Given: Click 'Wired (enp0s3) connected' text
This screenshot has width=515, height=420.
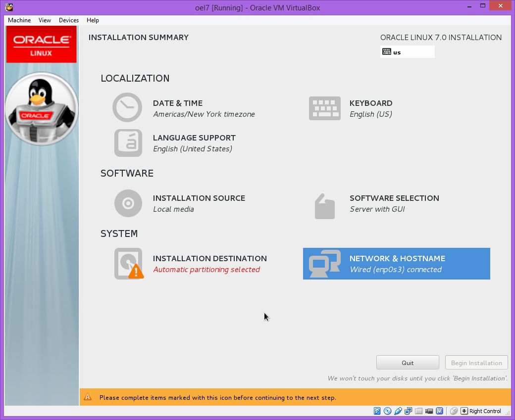Looking at the screenshot, I should (396, 270).
